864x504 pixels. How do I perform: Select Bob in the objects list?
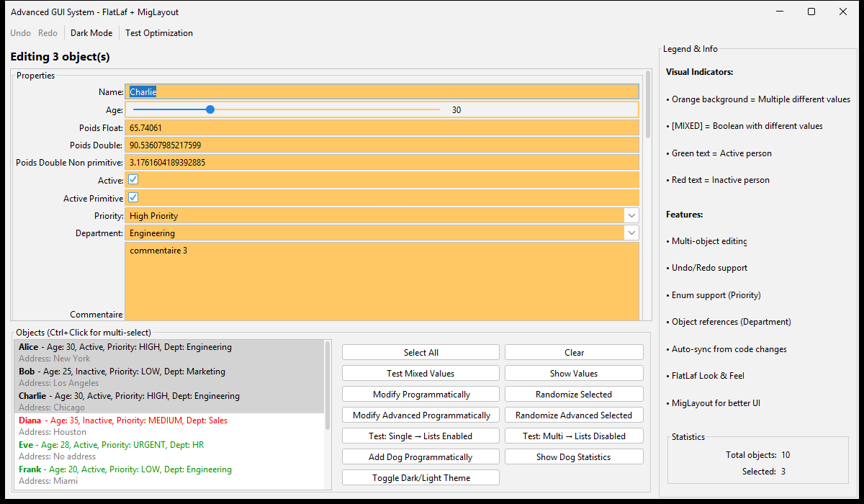click(170, 377)
